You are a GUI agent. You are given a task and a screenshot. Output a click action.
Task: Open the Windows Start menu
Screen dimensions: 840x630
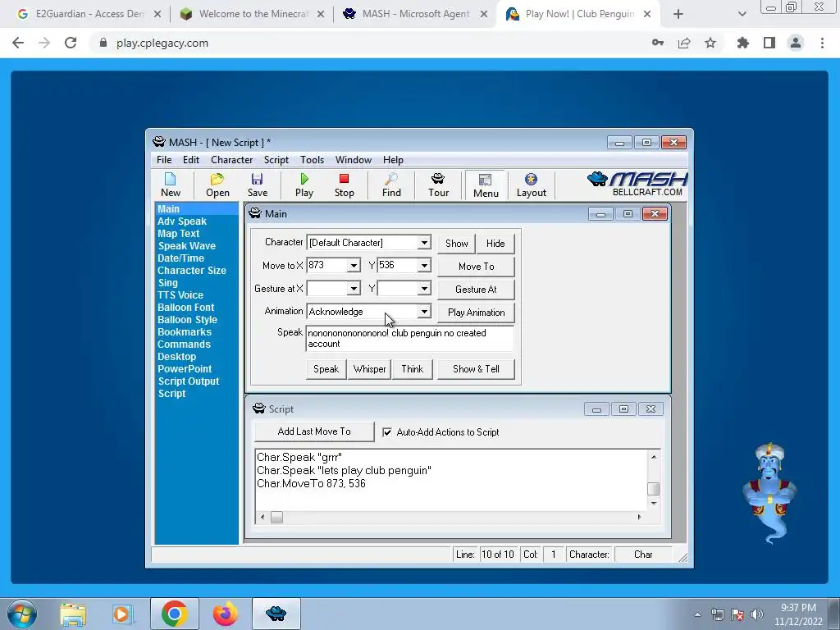(21, 614)
